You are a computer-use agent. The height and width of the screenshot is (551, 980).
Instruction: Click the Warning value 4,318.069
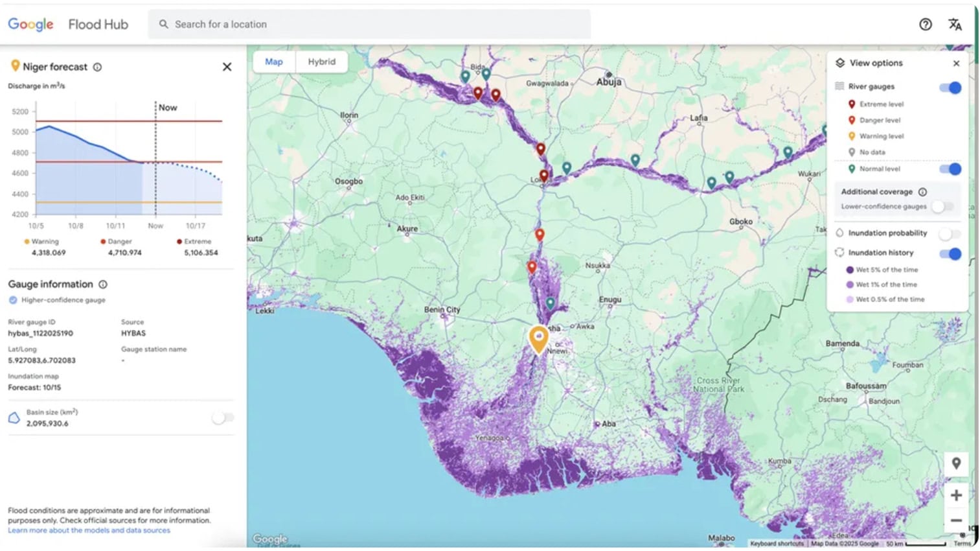[x=49, y=253]
